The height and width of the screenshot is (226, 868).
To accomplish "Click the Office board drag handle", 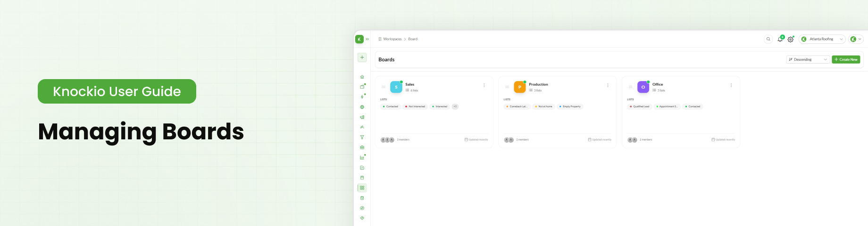I will [630, 87].
